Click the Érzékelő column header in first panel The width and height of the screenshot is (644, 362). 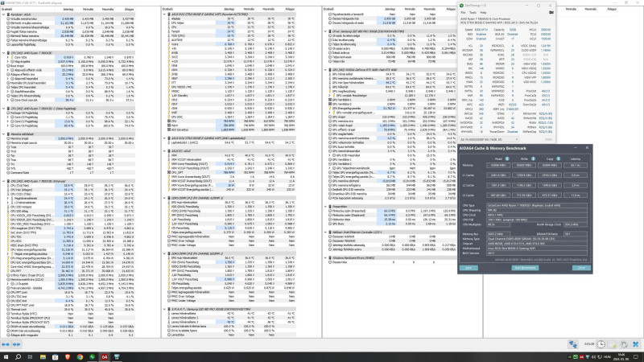(7, 9)
